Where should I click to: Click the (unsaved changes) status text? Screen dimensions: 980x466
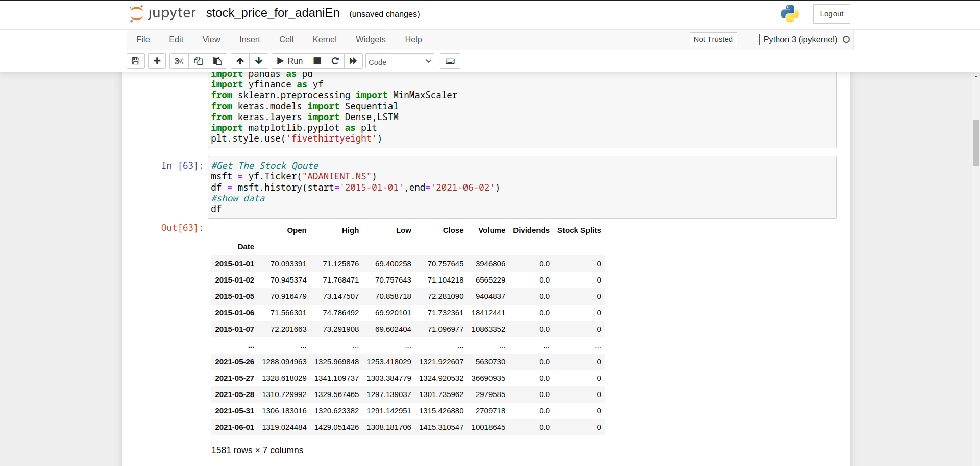[x=384, y=14]
